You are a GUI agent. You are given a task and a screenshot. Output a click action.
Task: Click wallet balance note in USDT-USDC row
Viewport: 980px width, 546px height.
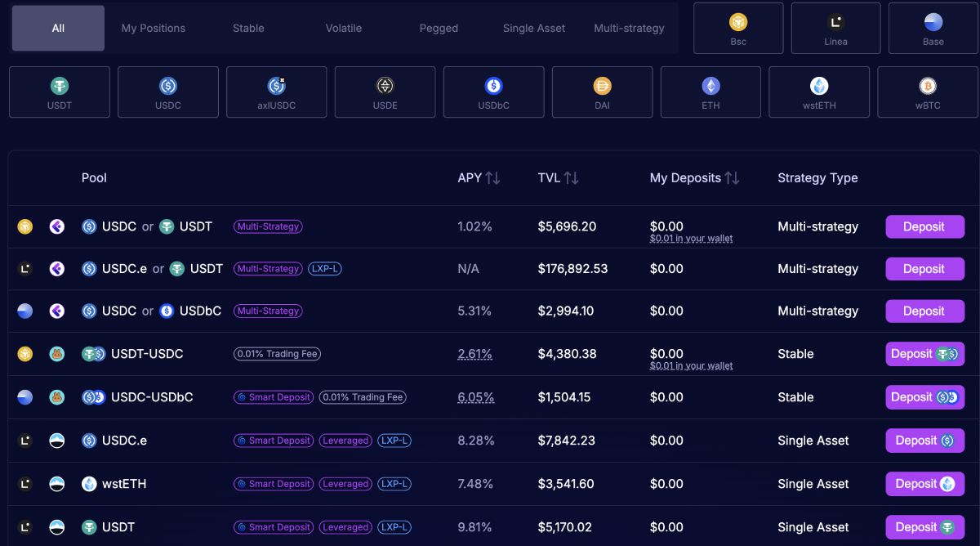click(x=691, y=366)
